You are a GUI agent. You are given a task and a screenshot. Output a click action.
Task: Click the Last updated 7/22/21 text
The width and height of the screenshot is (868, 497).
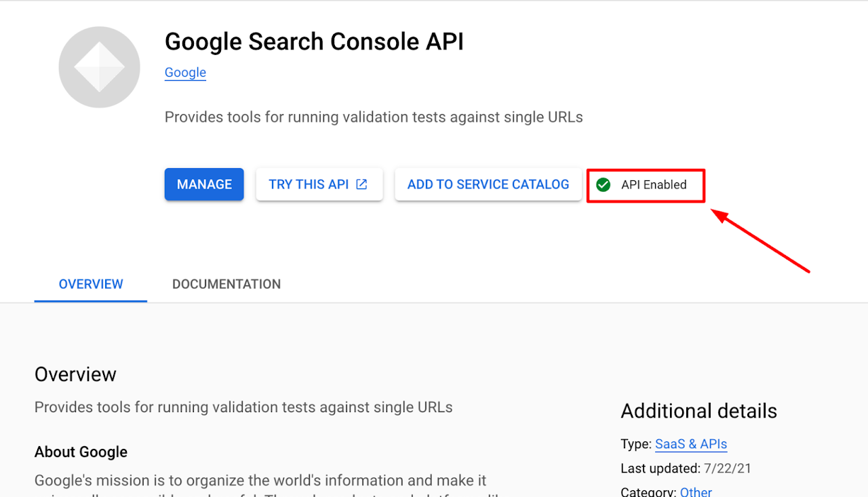pos(686,469)
